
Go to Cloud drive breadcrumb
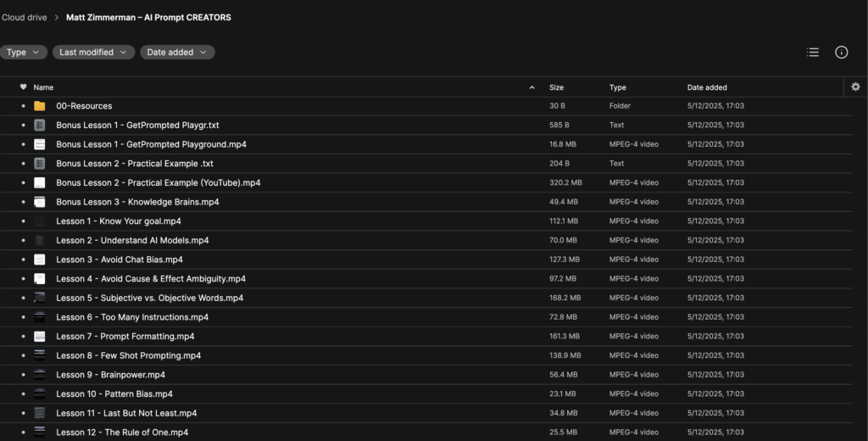(25, 17)
